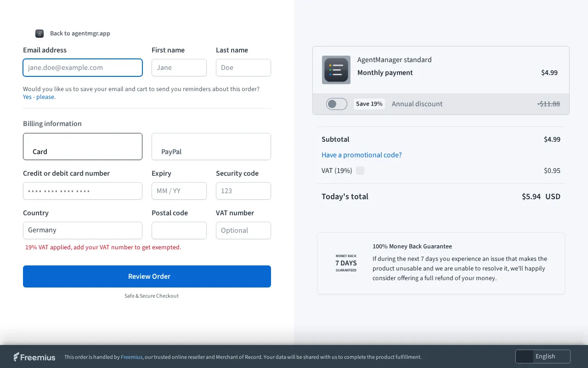Viewport: 588px width, 368px height.
Task: Click the Freemius logo in footer
Action: point(34,357)
